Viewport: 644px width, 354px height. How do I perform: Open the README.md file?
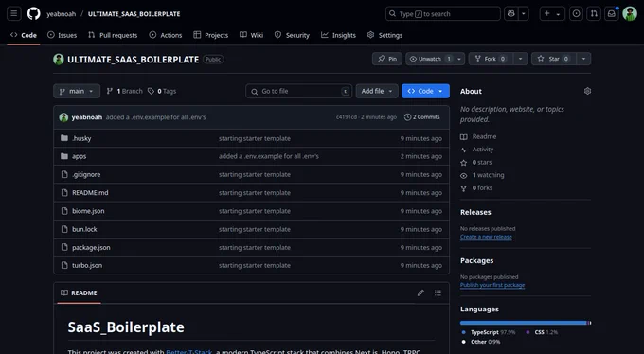(x=90, y=192)
